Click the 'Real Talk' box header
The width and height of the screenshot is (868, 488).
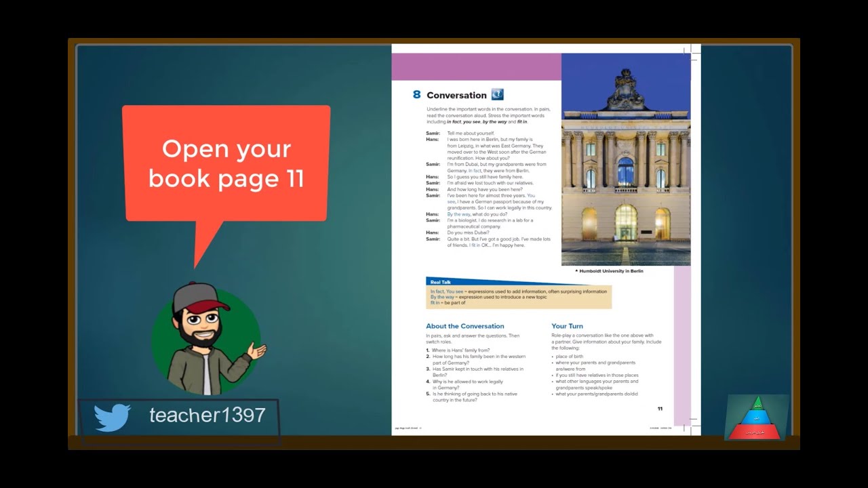(441, 281)
